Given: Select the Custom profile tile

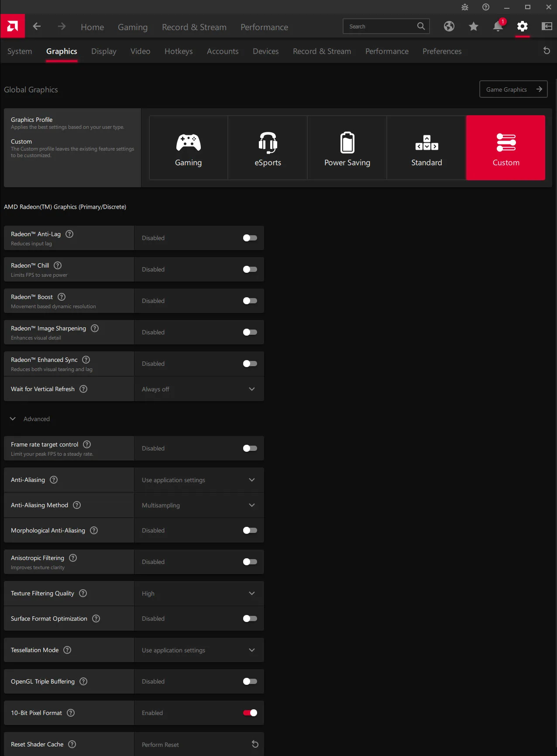Looking at the screenshot, I should click(x=506, y=148).
